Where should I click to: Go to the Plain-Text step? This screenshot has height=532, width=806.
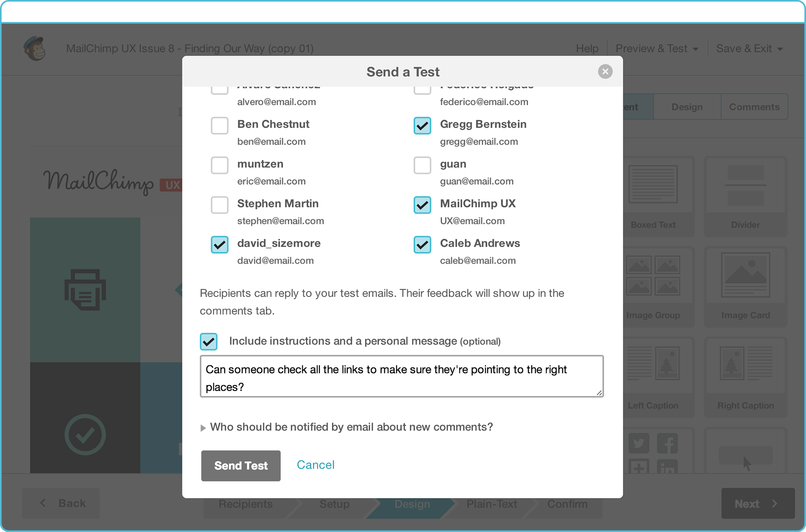[492, 504]
